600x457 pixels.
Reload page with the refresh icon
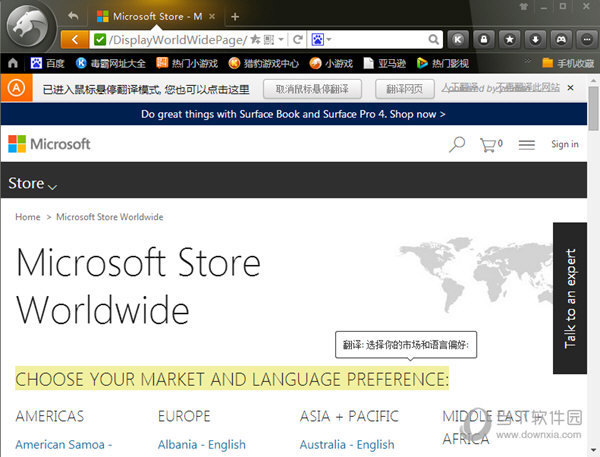(x=298, y=40)
